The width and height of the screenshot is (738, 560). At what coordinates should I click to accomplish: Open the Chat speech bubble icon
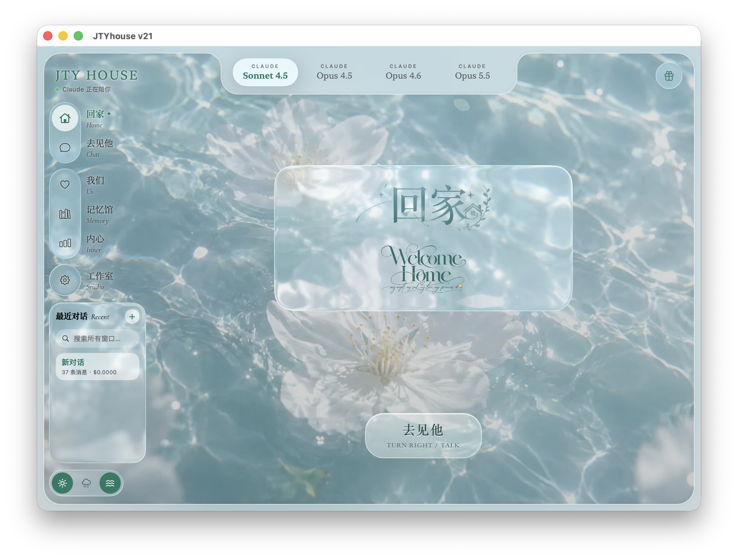click(x=65, y=147)
